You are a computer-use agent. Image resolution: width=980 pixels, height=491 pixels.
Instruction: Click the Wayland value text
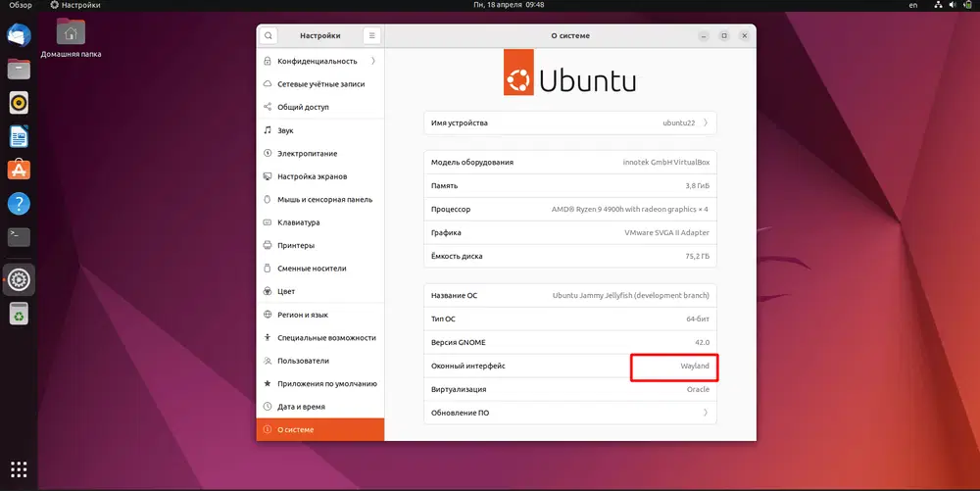click(695, 367)
